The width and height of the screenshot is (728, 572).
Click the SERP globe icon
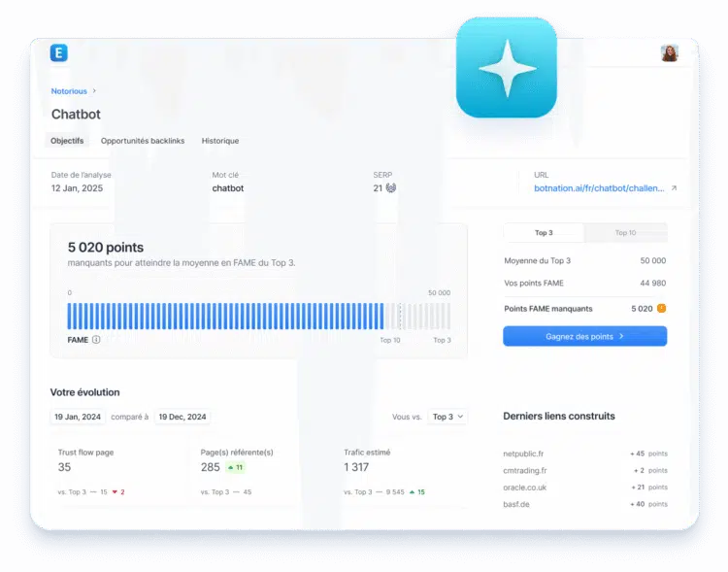(390, 187)
